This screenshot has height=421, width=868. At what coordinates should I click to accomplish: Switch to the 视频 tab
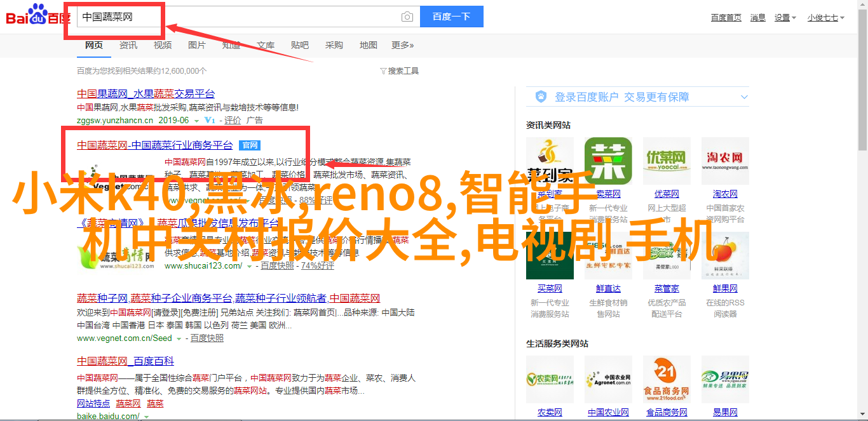[163, 45]
